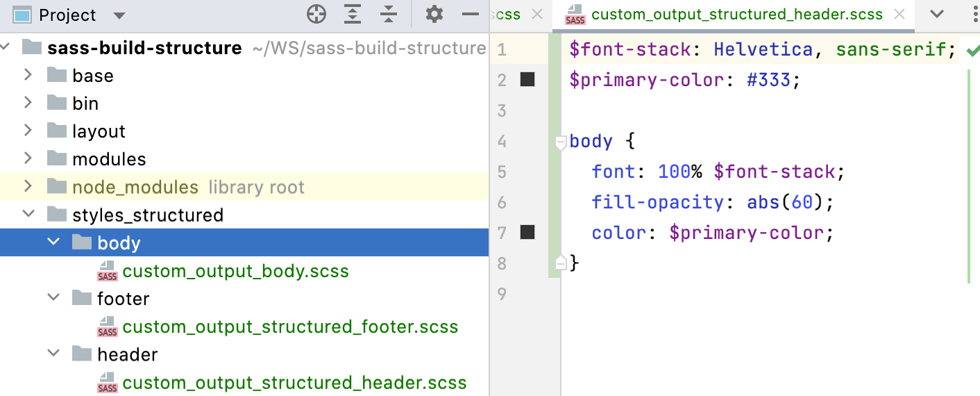Viewport: 980px width, 396px height.
Task: Collapse the footer folder
Action: tap(53, 298)
